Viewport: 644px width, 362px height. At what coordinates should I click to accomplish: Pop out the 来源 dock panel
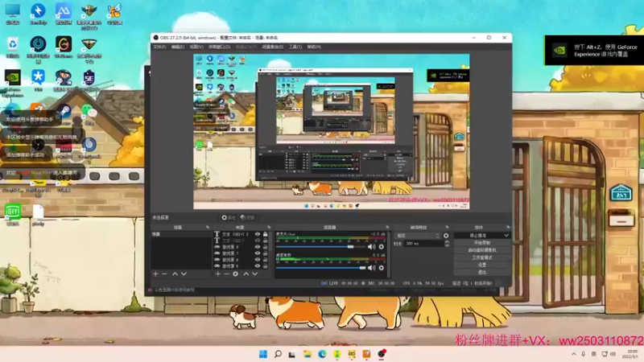coord(269,227)
